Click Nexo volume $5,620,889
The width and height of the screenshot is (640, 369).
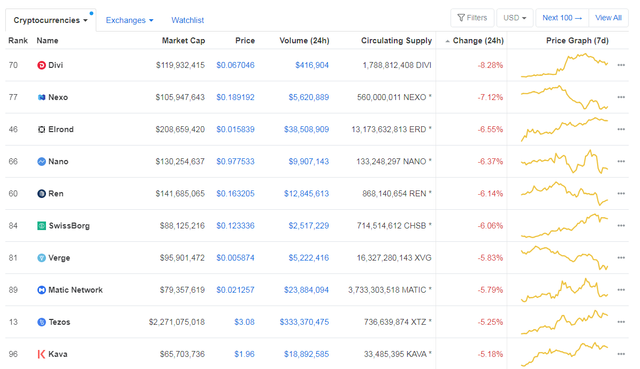coord(309,98)
